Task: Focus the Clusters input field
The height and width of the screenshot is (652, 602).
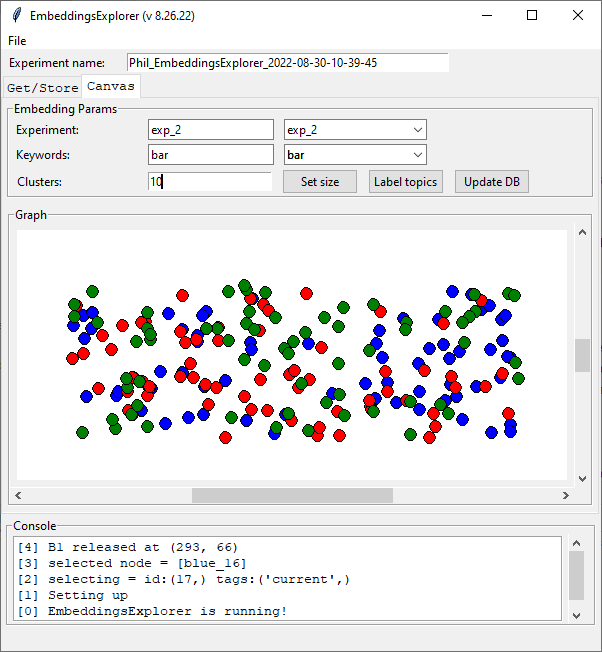Action: tap(210, 181)
